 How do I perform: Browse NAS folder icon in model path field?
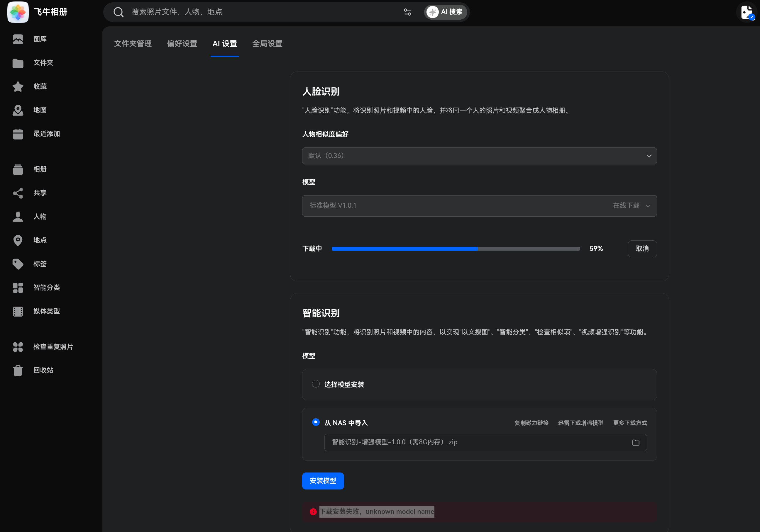pyautogui.click(x=636, y=443)
